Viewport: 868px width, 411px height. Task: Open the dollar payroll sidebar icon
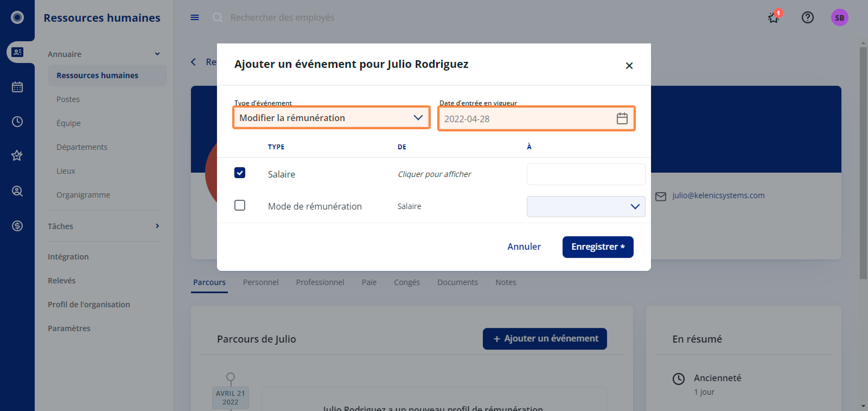tap(17, 226)
